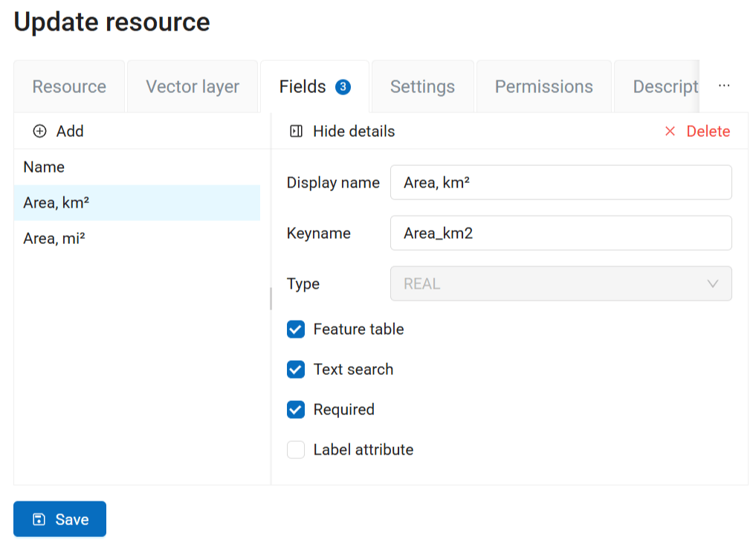Click the Update resource heading

tap(112, 22)
